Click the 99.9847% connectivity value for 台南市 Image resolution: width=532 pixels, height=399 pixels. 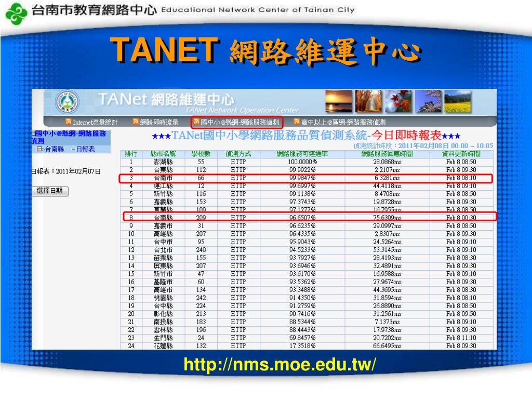302,178
